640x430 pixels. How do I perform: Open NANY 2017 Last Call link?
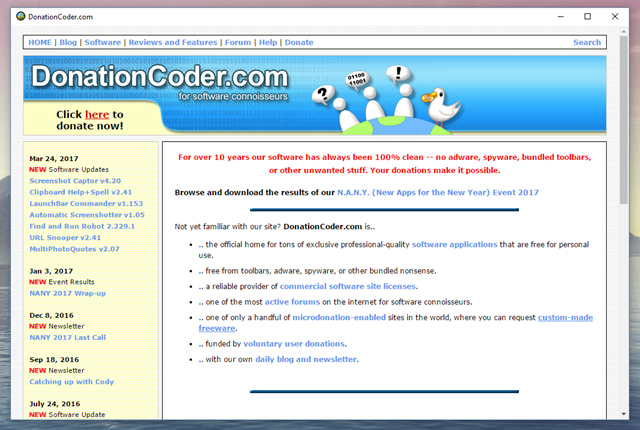67,337
